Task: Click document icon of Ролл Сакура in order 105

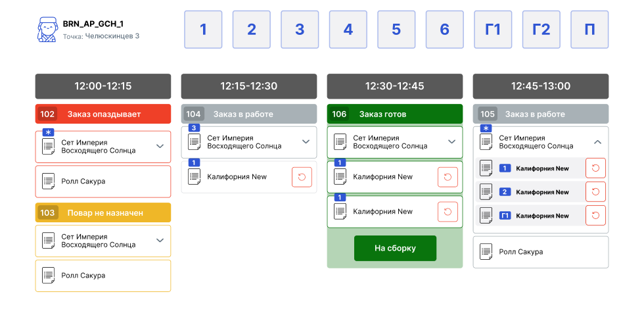Action: pyautogui.click(x=486, y=252)
